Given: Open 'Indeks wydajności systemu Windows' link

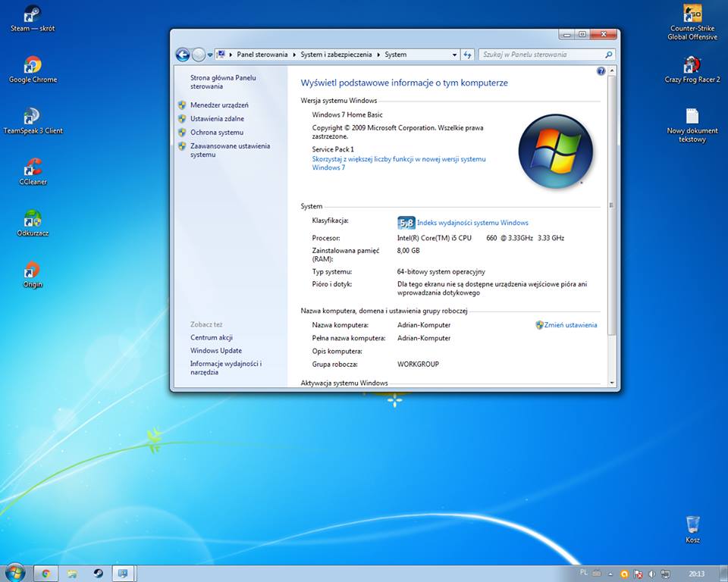Looking at the screenshot, I should pyautogui.click(x=472, y=223).
